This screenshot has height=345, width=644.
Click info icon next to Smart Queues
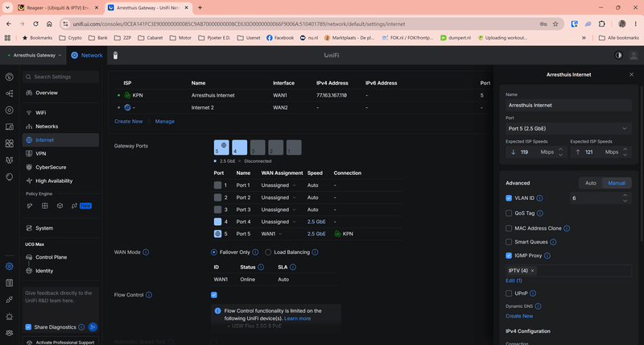[x=553, y=242]
